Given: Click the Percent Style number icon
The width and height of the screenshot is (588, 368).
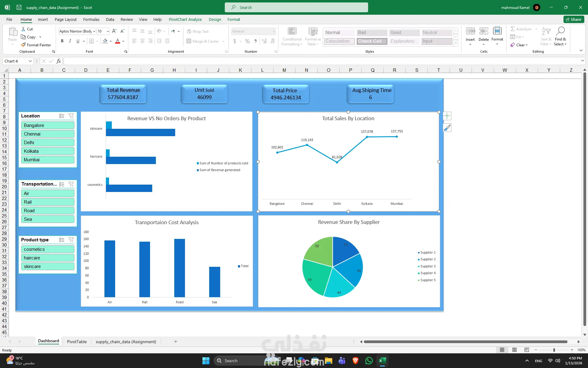Looking at the screenshot, I should coord(247,41).
